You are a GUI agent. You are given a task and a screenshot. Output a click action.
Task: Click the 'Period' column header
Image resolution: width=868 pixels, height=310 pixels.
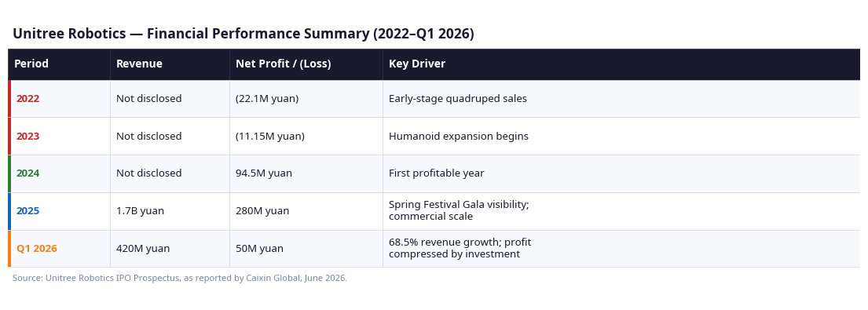59,64
